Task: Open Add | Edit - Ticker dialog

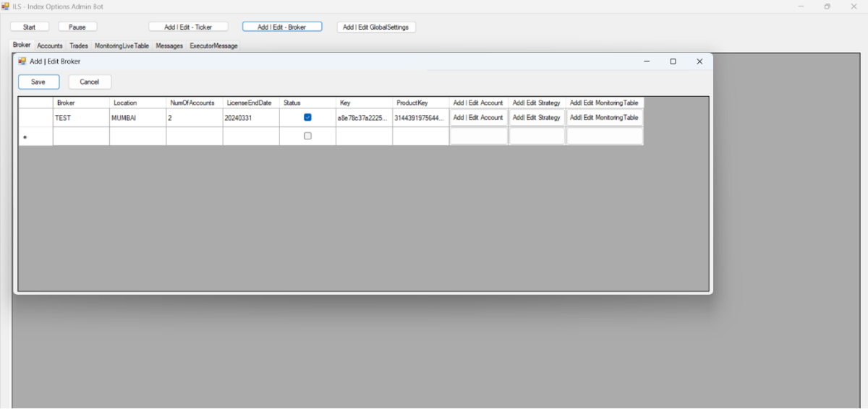Action: pyautogui.click(x=189, y=27)
